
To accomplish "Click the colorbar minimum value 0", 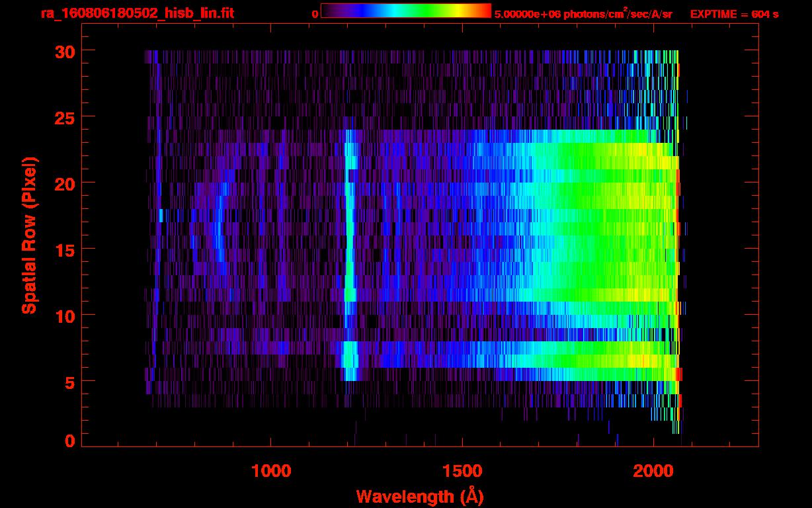I will tap(315, 14).
